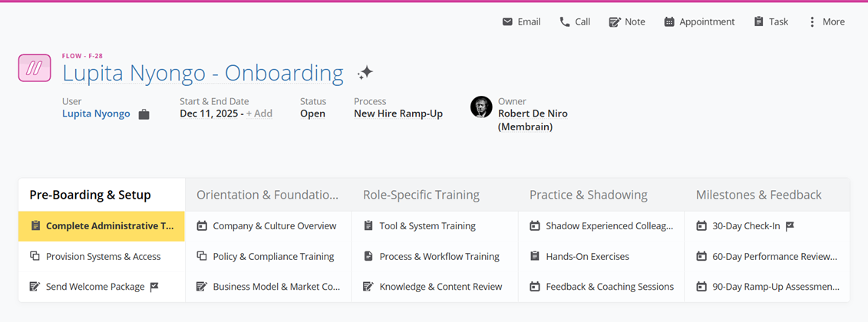Select the Milestones & Feedback stage

click(x=758, y=195)
